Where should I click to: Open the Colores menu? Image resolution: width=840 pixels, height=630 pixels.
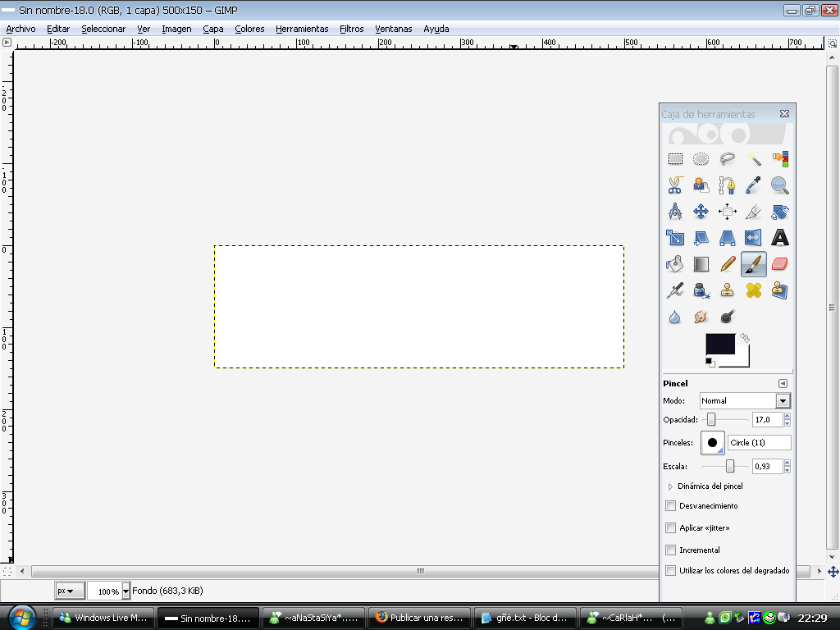point(249,29)
